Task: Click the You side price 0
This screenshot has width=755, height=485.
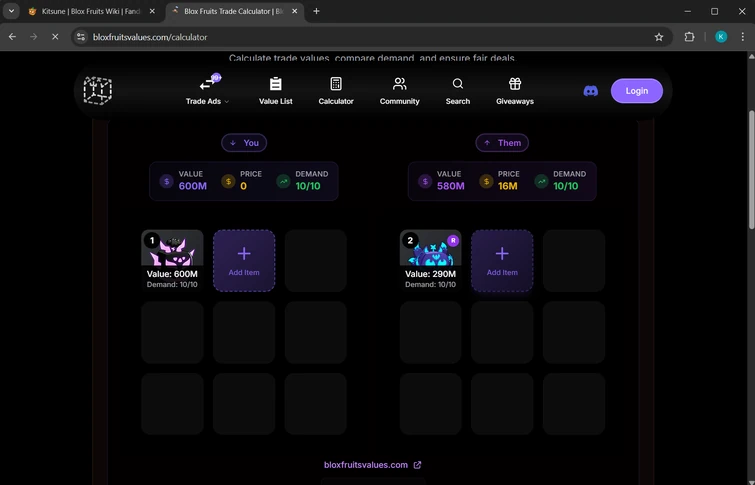Action: tap(243, 186)
